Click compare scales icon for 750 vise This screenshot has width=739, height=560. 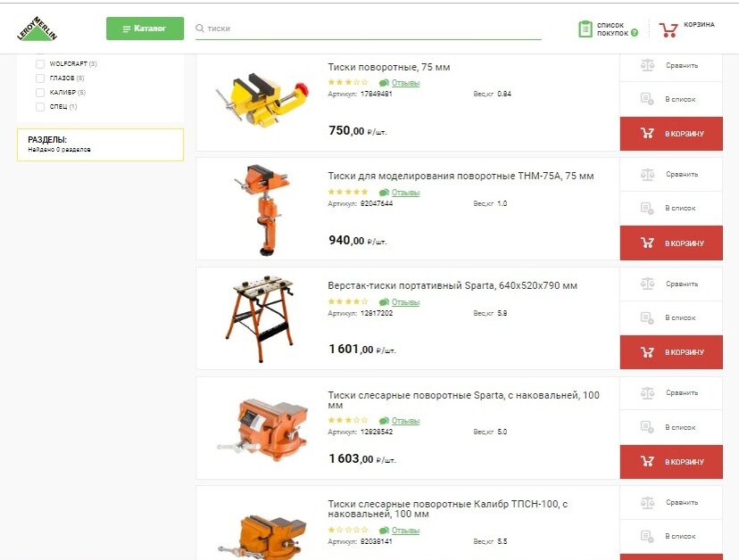coord(648,65)
